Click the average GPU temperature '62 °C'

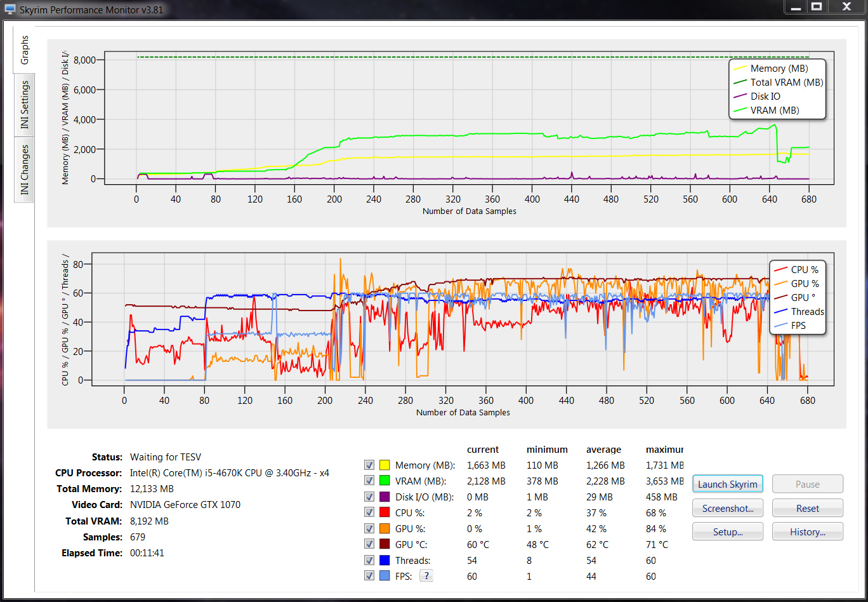tap(597, 544)
